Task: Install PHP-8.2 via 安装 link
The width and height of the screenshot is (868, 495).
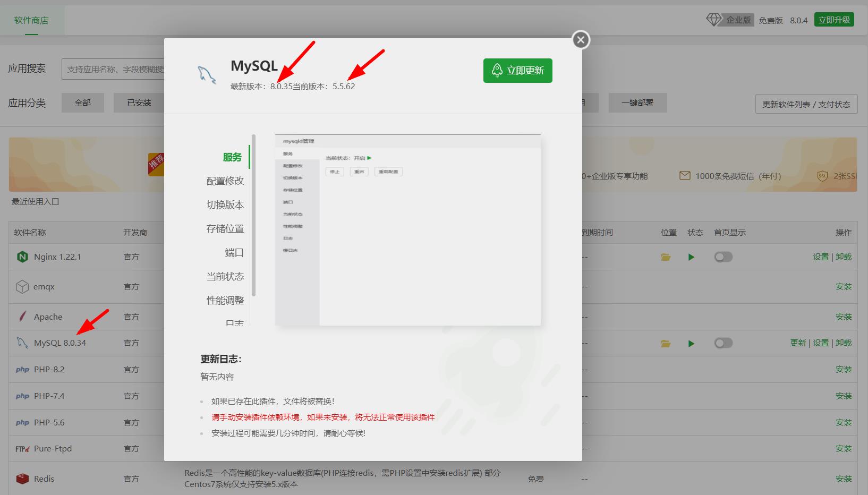Action: 844,370
